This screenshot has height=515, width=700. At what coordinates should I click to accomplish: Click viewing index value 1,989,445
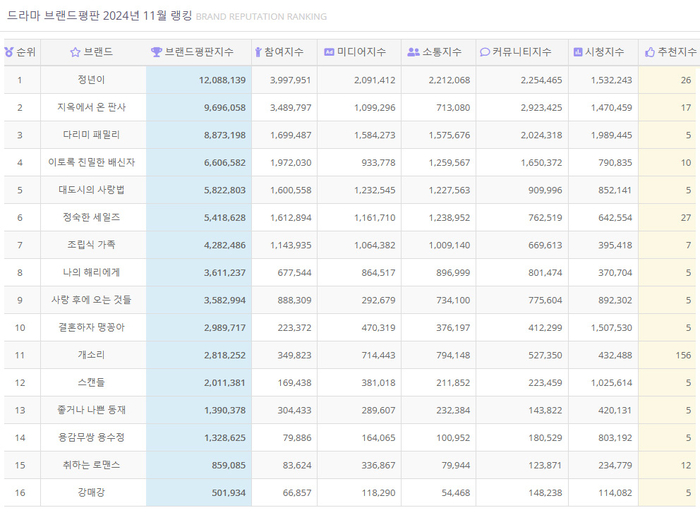tap(612, 135)
